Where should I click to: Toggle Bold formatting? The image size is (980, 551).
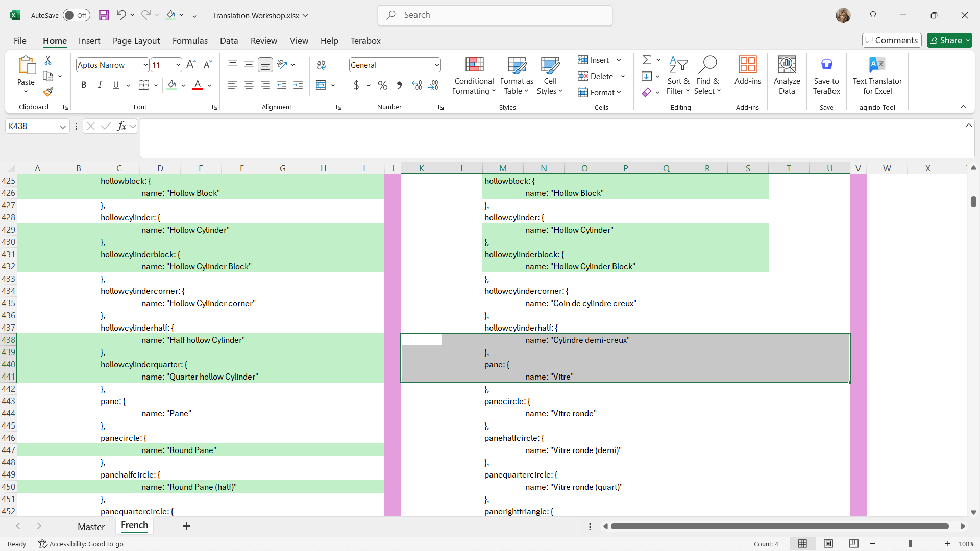84,85
